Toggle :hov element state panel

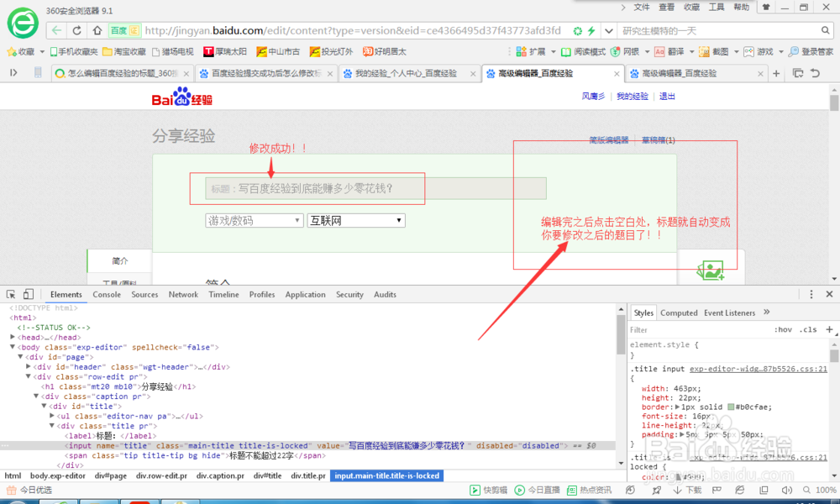[783, 330]
